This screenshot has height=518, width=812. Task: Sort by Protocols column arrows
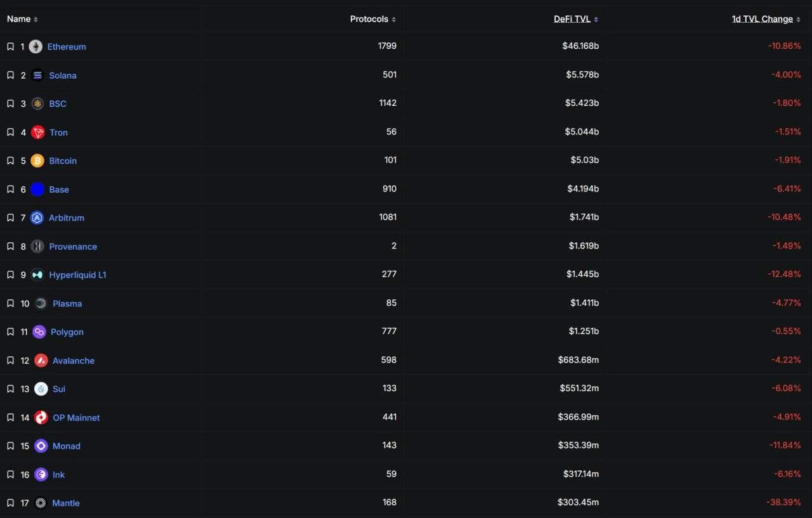pos(394,20)
